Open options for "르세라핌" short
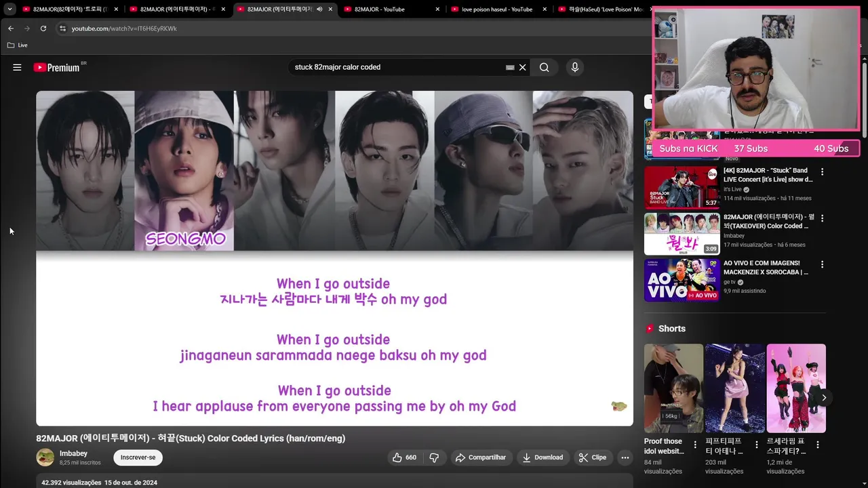Image resolution: width=868 pixels, height=488 pixels. pyautogui.click(x=818, y=445)
